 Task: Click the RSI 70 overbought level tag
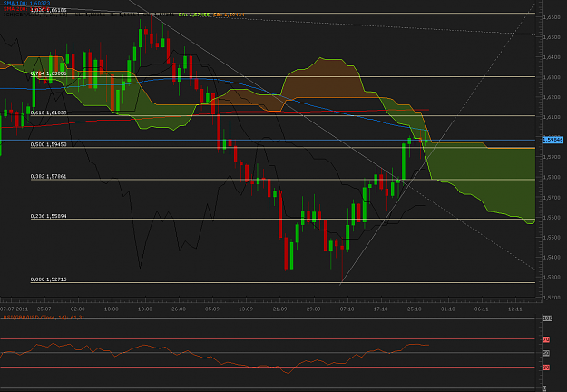point(546,339)
